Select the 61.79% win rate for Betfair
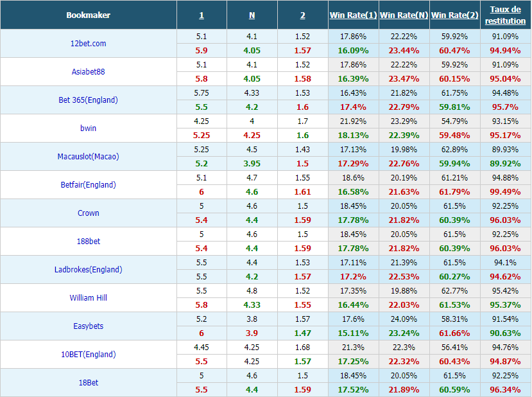Image resolution: width=532 pixels, height=397 pixels. coord(454,192)
